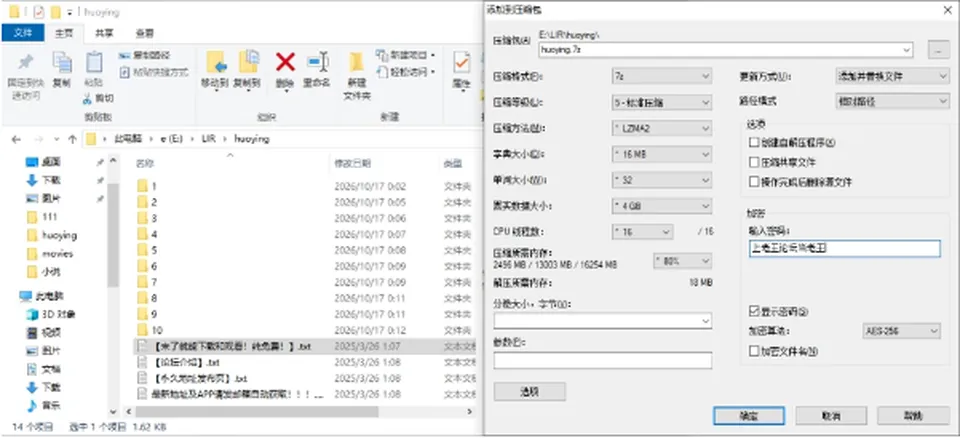Open Desktop in Quick access sidebar
Viewport: 960px width, 438px height.
click(x=50, y=162)
